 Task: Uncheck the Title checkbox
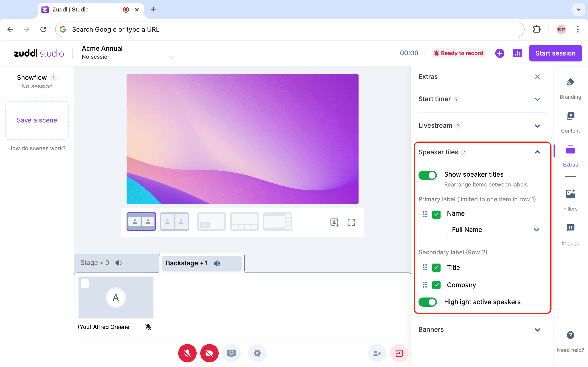[x=436, y=267]
